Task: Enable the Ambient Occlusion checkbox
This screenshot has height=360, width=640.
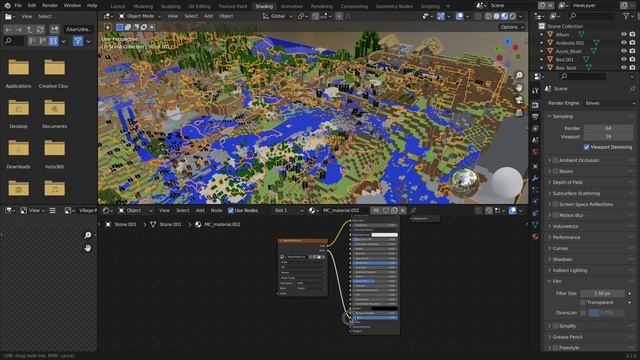Action: click(555, 160)
